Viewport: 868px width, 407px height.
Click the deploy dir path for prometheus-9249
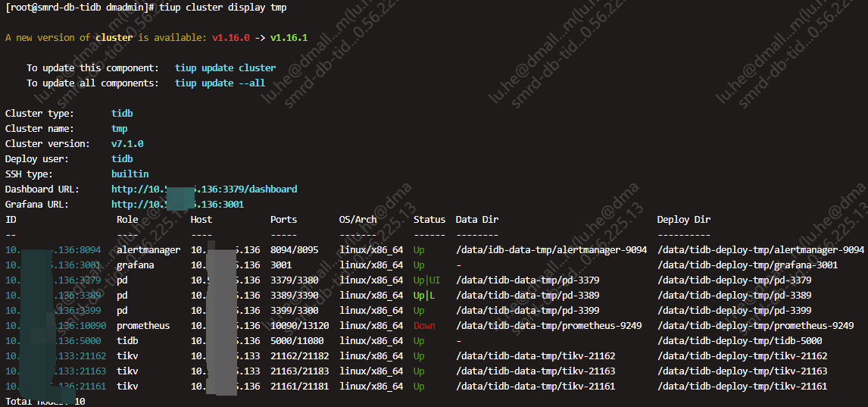(x=756, y=326)
